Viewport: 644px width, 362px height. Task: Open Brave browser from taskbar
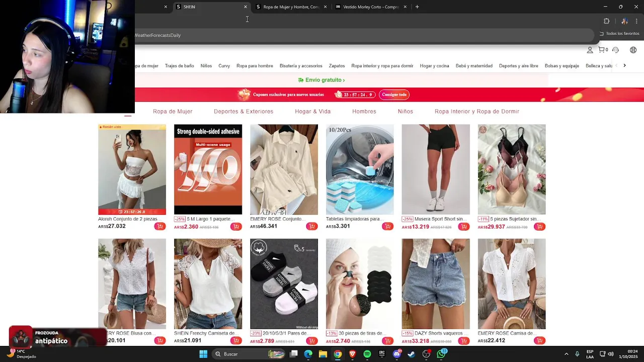352,354
